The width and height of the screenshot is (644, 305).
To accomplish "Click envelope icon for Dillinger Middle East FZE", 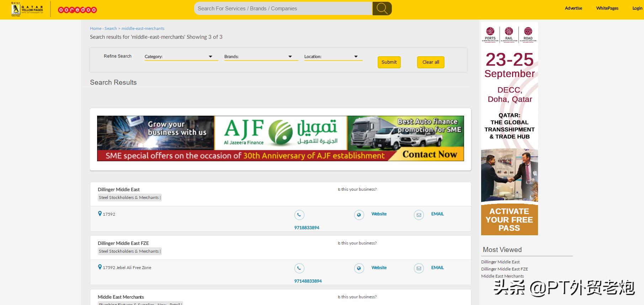I will point(419,268).
